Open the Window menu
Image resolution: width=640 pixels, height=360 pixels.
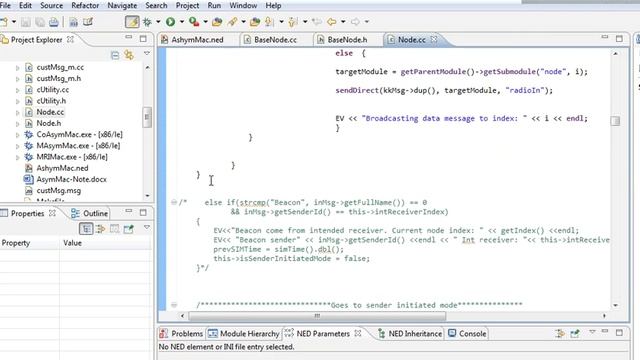pos(243,6)
